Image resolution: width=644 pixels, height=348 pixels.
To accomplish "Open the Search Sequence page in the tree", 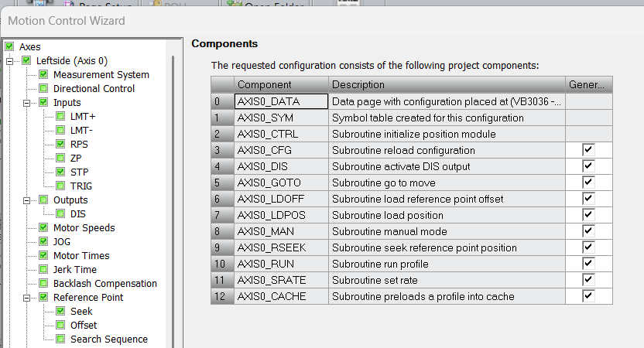I will [x=108, y=339].
